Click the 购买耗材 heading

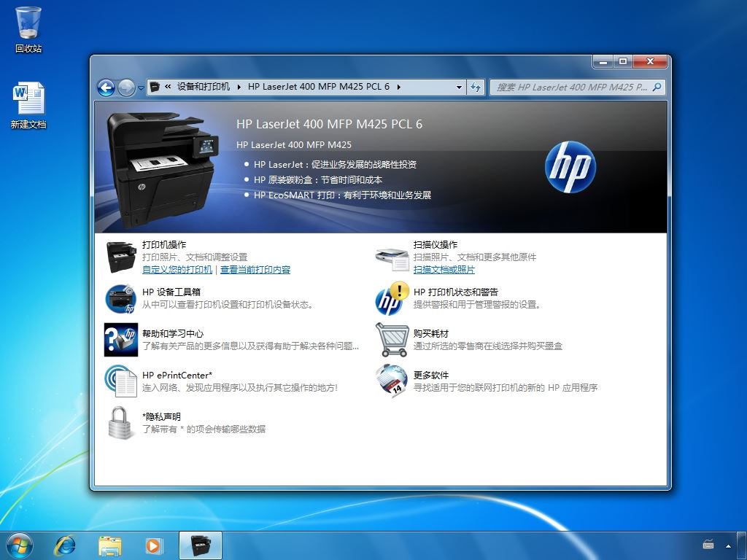pyautogui.click(x=431, y=333)
